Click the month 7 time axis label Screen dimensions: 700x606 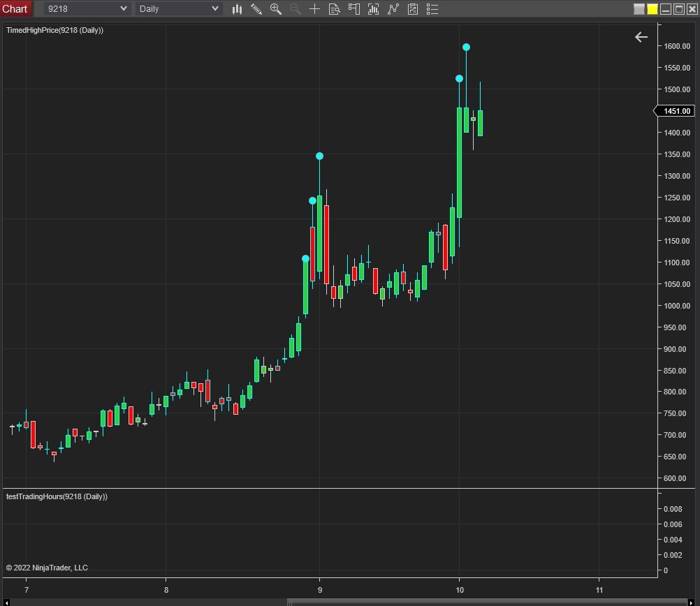coord(27,590)
